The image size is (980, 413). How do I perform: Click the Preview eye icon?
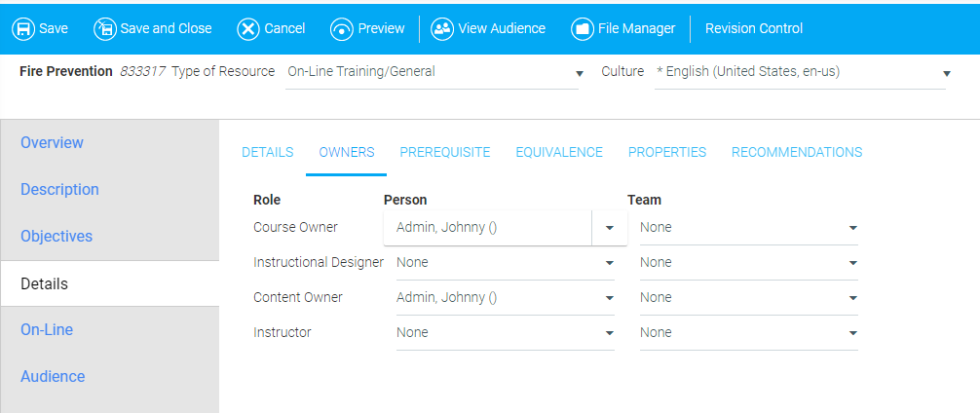tap(342, 29)
